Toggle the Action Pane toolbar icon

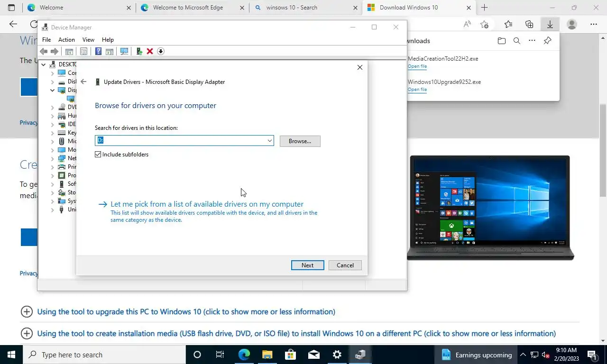[110, 51]
